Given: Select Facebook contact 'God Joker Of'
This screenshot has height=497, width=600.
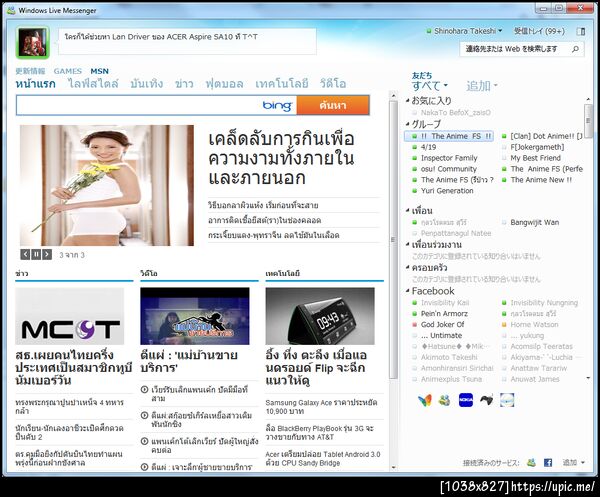Looking at the screenshot, I should coord(442,324).
